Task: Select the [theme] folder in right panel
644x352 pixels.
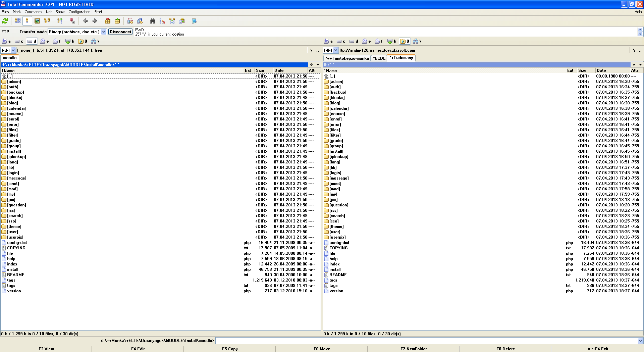Action: click(x=483, y=227)
